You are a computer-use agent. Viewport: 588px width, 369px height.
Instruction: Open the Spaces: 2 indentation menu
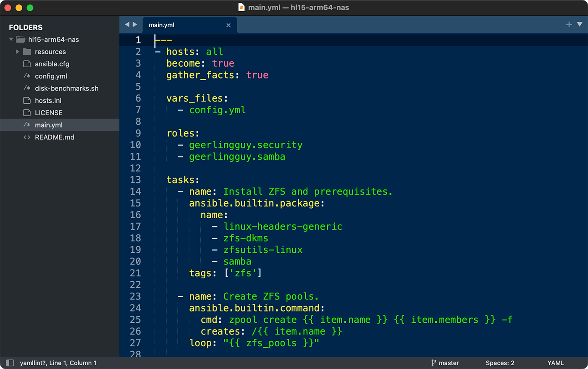[x=500, y=363]
